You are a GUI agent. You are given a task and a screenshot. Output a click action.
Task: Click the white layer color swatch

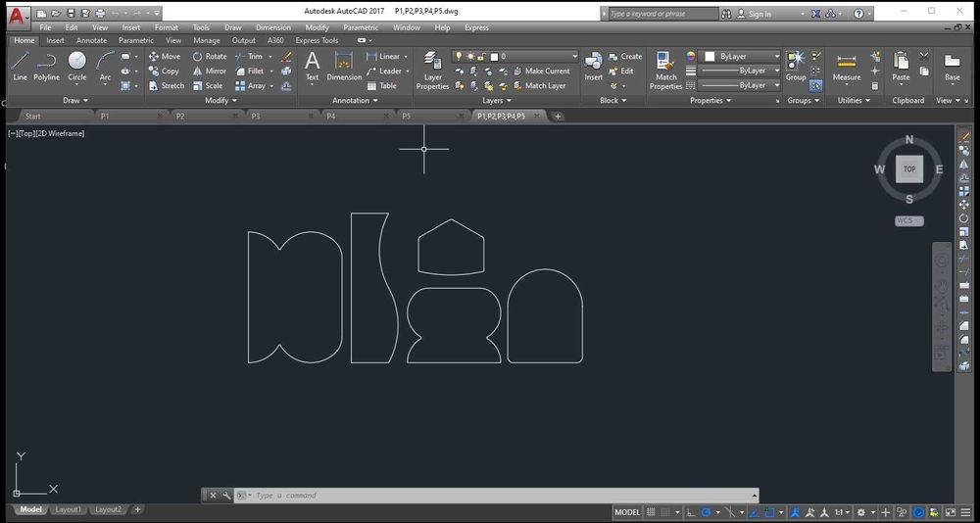pos(494,56)
